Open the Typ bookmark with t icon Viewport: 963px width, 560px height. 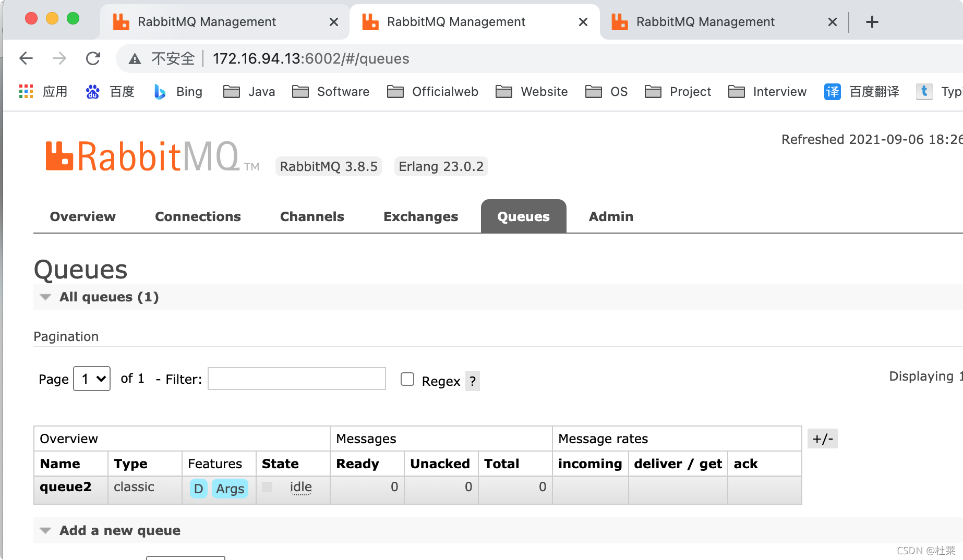pos(939,92)
